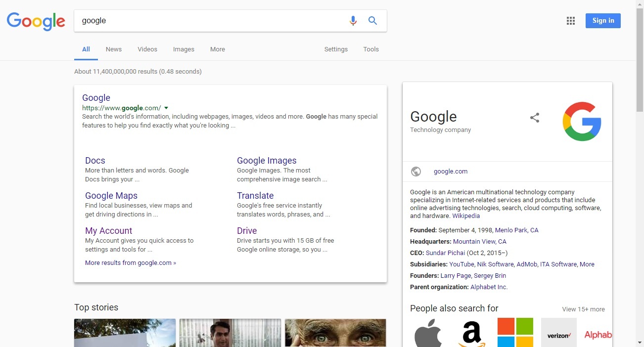Switch to the Images tab
Screen dimensions: 644x347
184,49
